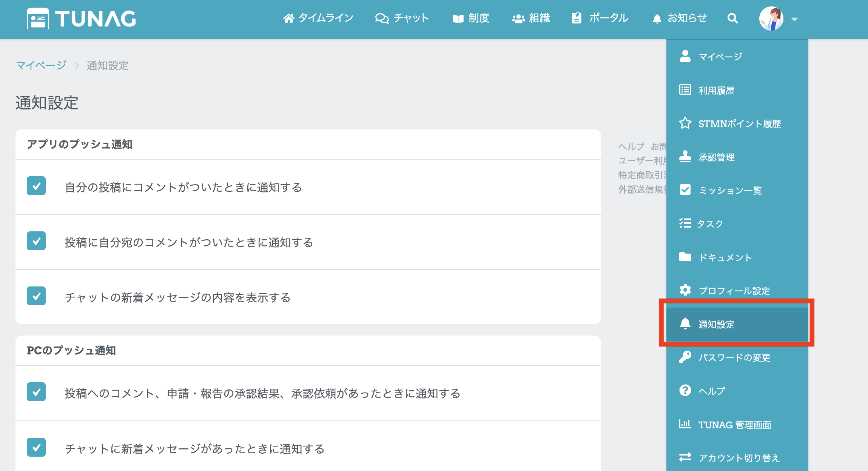The width and height of the screenshot is (868, 471).
Task: Uncheck 自分の投稿にコメントがついたときに通知する
Action: [36, 186]
